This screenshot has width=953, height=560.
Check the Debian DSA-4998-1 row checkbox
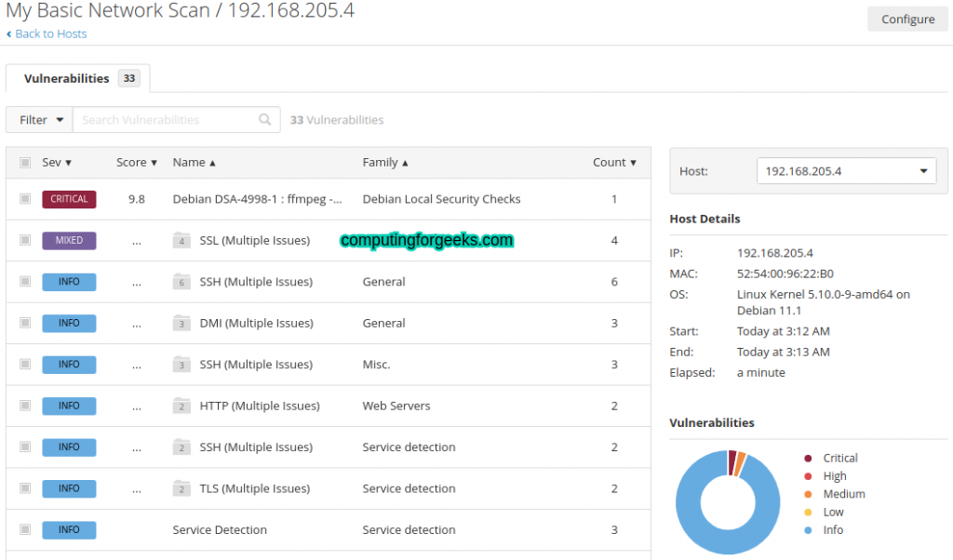pyautogui.click(x=25, y=199)
